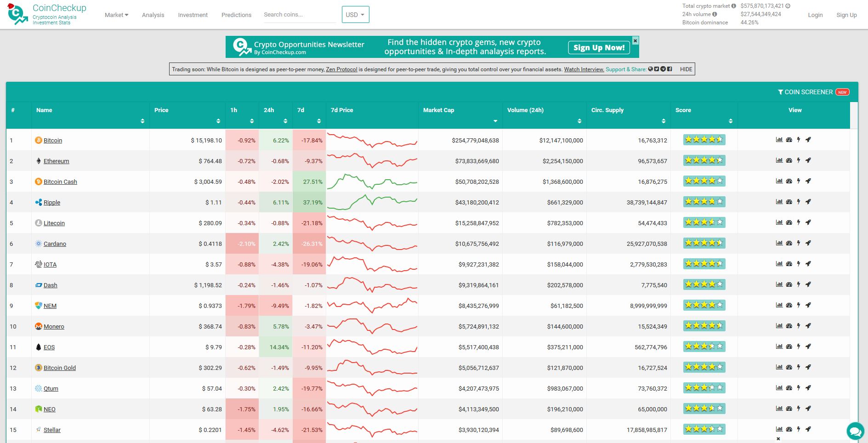Click NEO's rocket icon
The height and width of the screenshot is (443, 868).
808,409
